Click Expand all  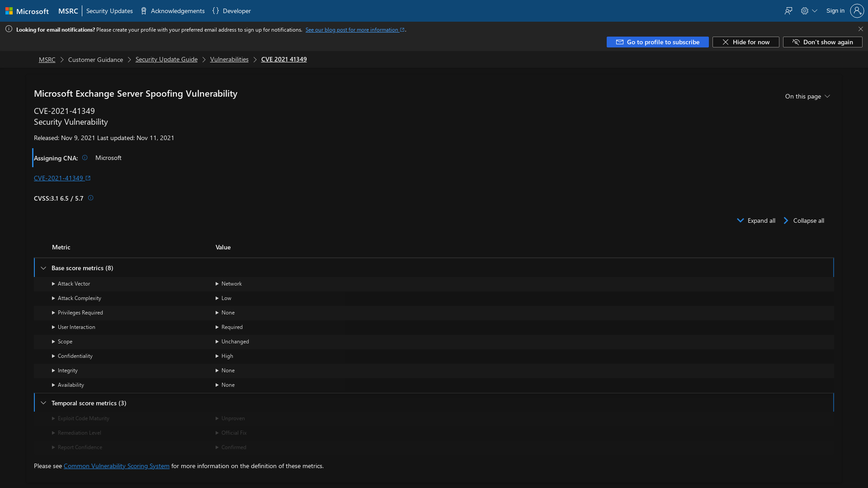[756, 221]
